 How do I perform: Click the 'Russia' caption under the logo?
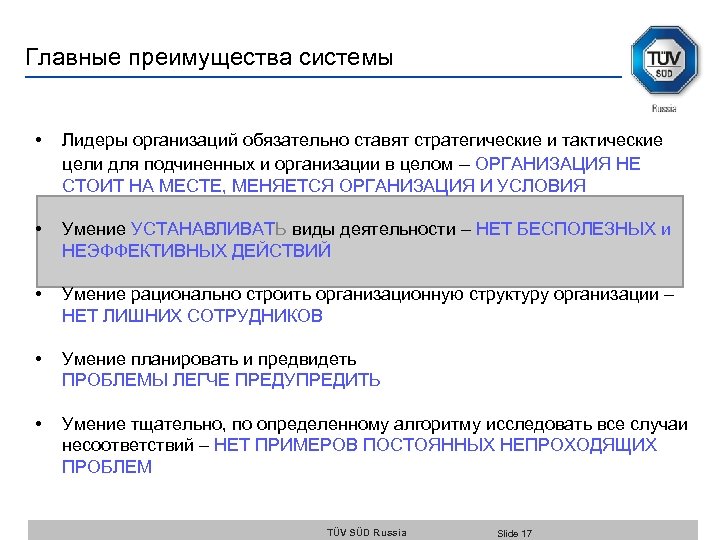(664, 109)
